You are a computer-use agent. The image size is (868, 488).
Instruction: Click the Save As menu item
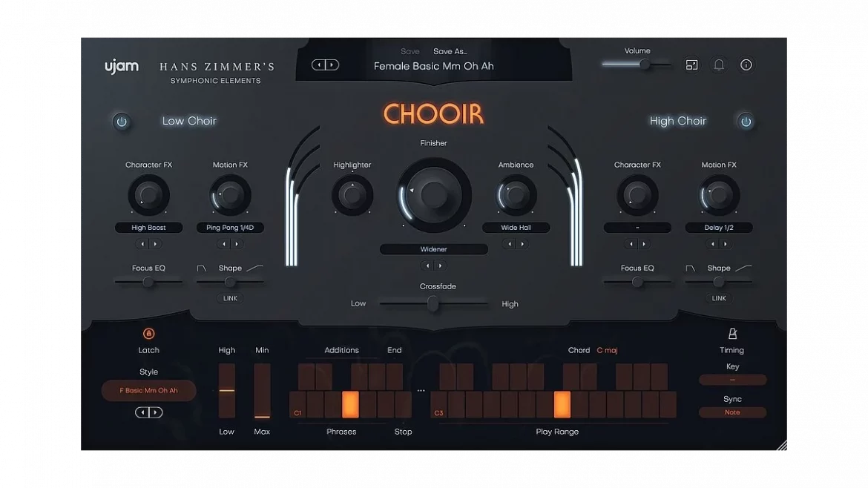tap(450, 51)
